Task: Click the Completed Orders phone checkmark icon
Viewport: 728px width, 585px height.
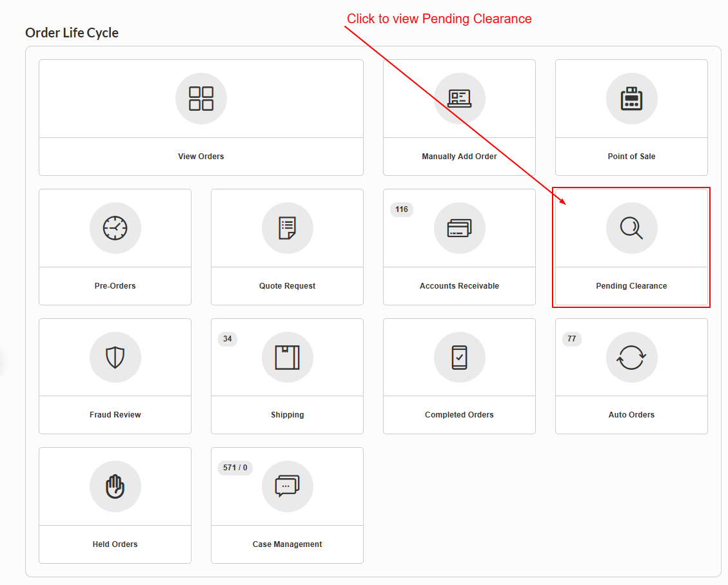Action: 460,357
